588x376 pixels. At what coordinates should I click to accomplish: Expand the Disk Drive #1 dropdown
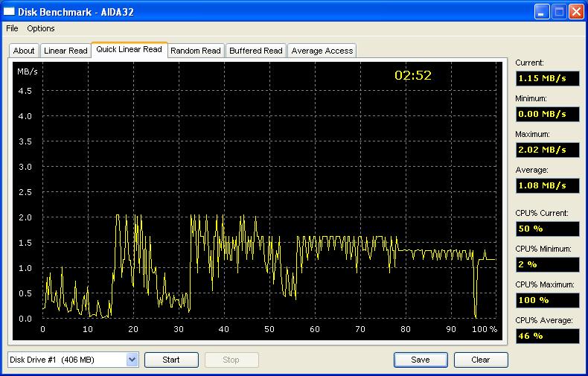click(132, 360)
